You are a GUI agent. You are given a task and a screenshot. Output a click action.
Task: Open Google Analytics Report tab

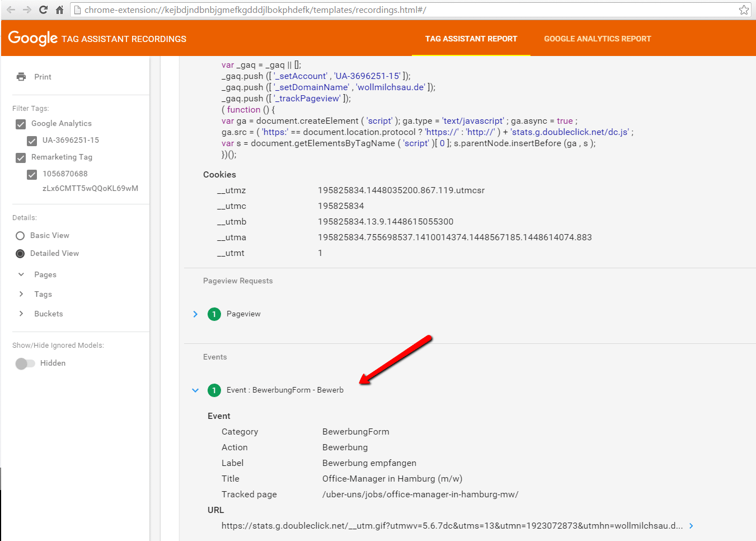coord(598,39)
